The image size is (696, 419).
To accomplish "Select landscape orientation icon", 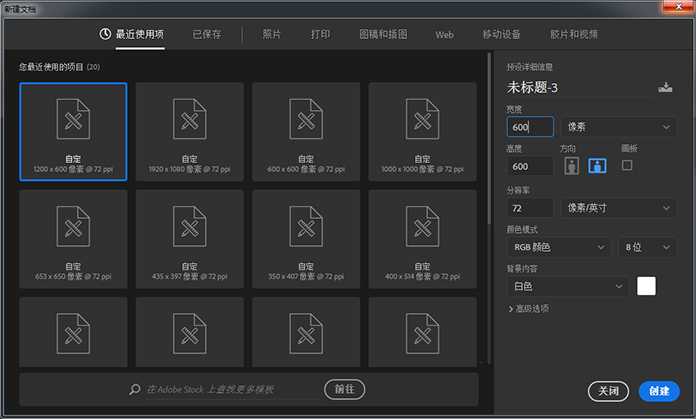I will (x=597, y=167).
